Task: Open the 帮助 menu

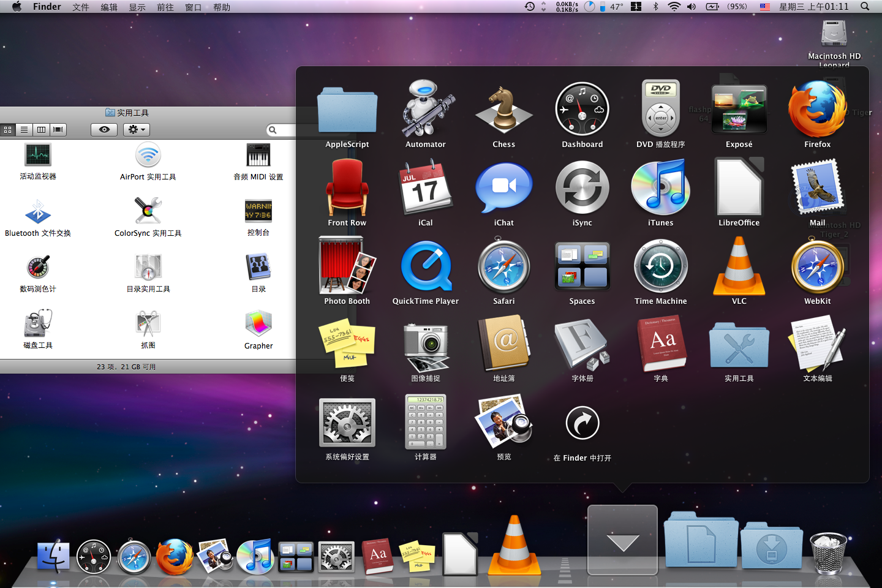Action: pyautogui.click(x=222, y=7)
